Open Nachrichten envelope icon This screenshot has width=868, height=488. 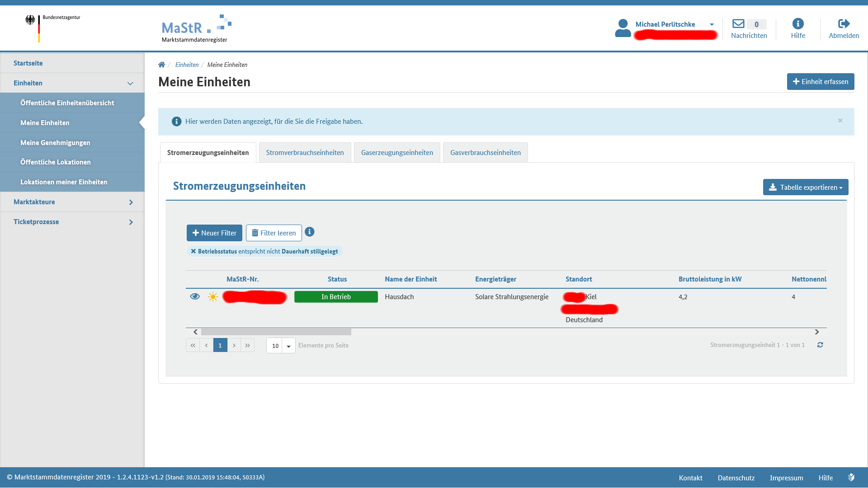(738, 23)
